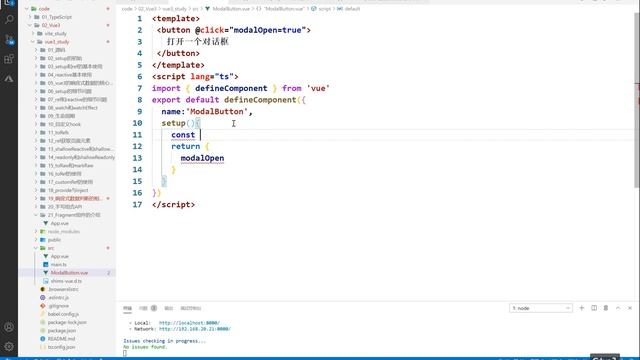Open README.md file
Image resolution: width=640 pixels, height=360 pixels.
61,339
